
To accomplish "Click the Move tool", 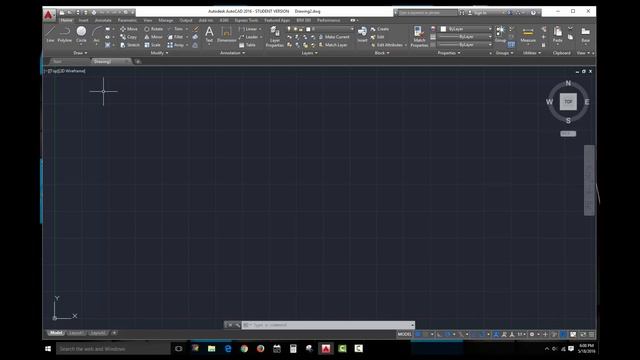I will coord(129,29).
